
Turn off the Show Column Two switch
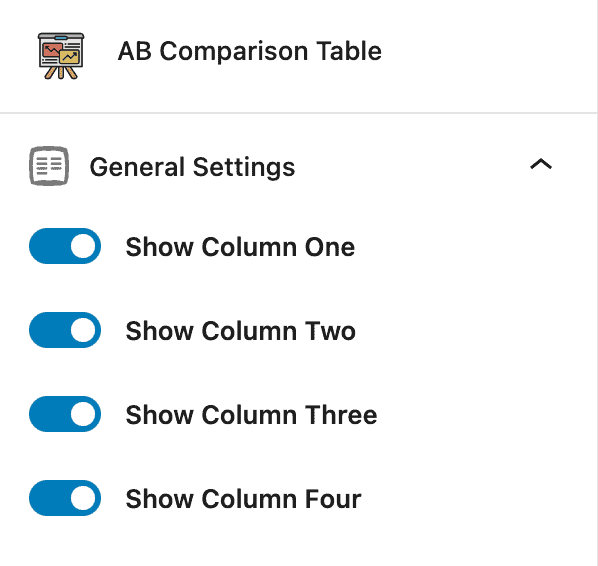(x=65, y=330)
